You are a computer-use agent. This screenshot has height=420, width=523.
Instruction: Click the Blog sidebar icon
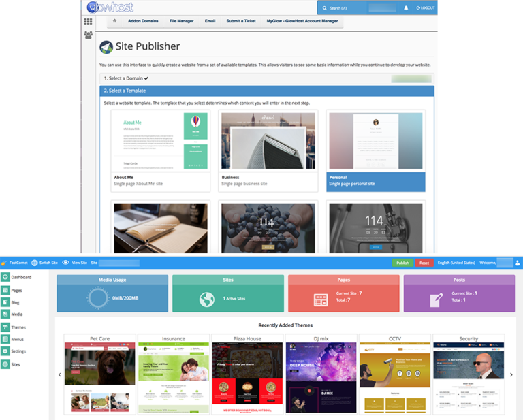pyautogui.click(x=5, y=302)
